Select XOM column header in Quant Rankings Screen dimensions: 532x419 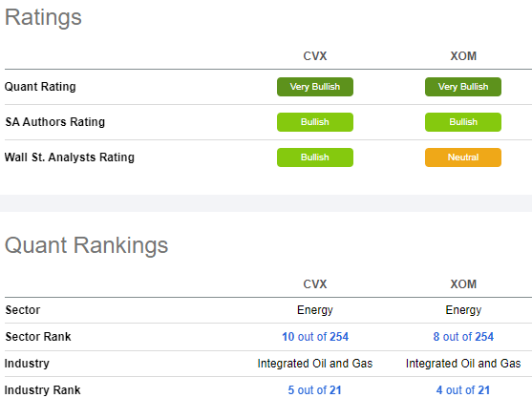(x=463, y=284)
